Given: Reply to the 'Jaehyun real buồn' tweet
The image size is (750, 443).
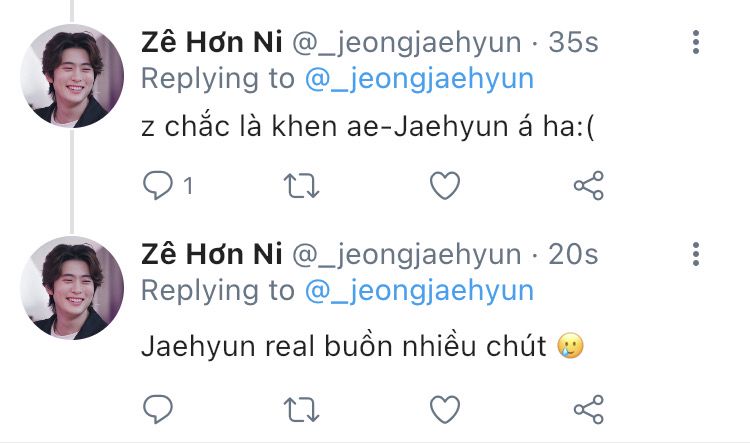Looking at the screenshot, I should tap(158, 409).
